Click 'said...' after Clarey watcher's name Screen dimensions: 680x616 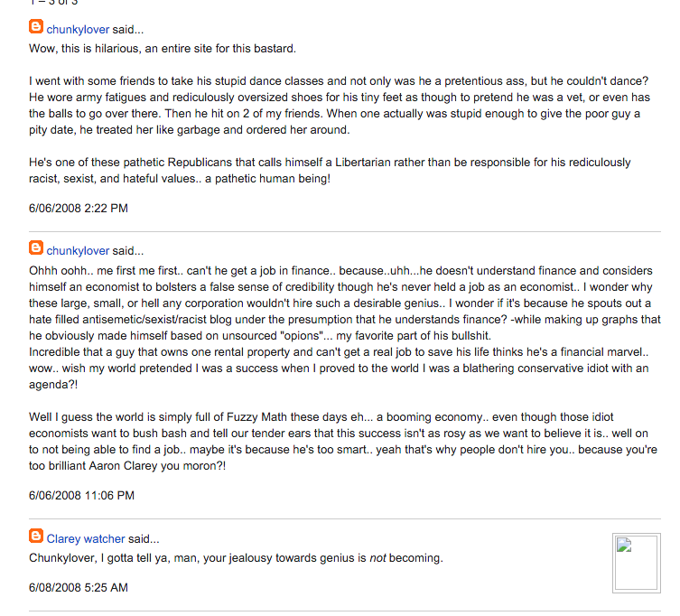[x=144, y=539]
